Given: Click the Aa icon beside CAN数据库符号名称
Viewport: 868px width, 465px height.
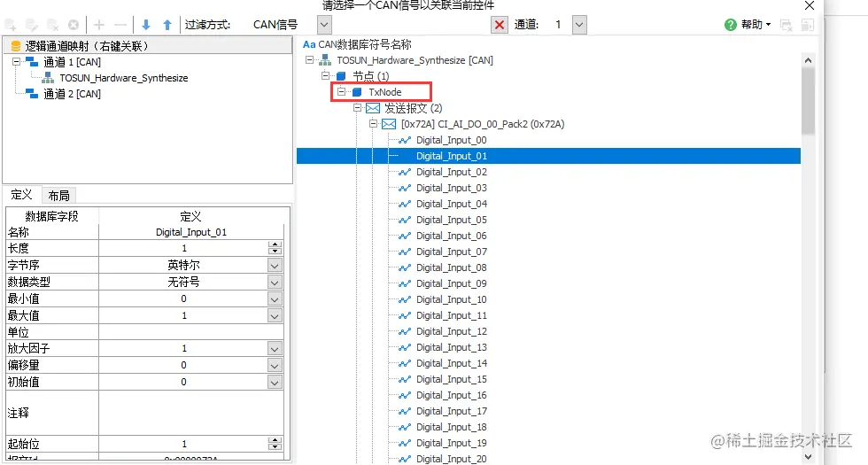Looking at the screenshot, I should tap(309, 44).
